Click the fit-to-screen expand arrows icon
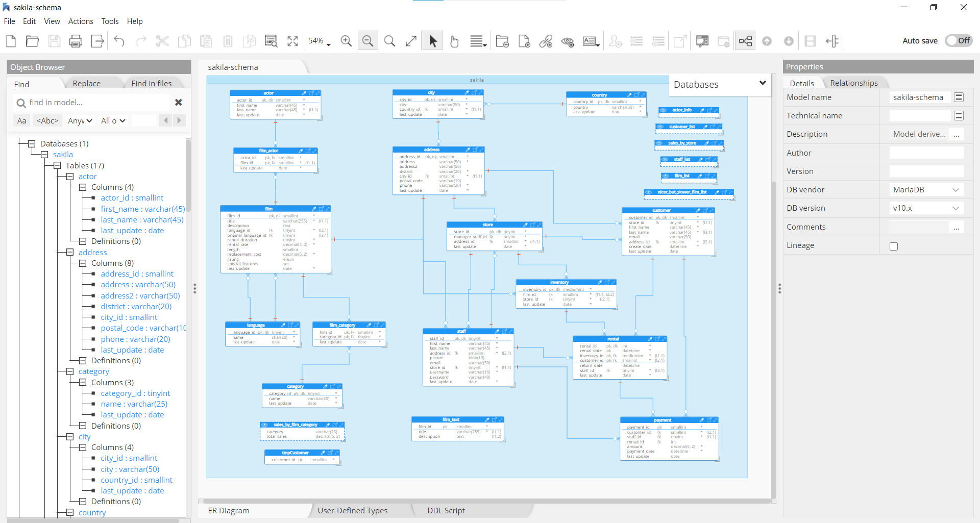Viewport: 980px width, 523px height. (x=292, y=41)
